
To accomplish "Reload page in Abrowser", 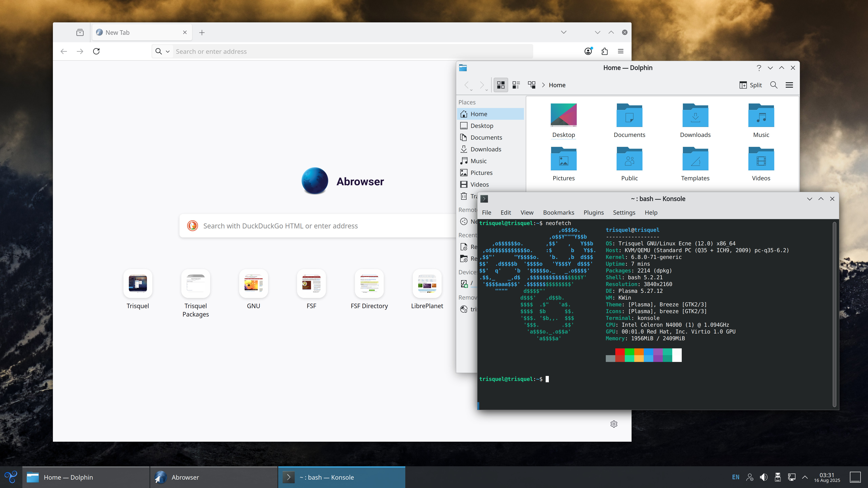I will click(96, 51).
